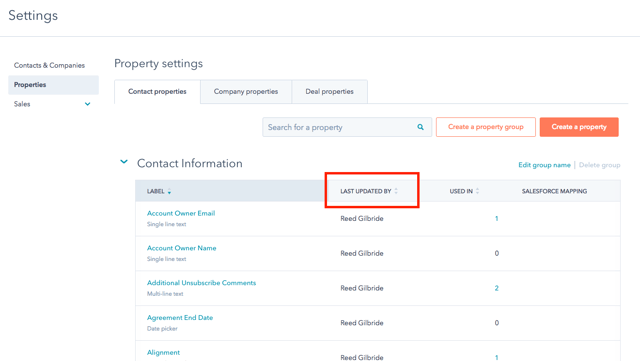Switch to Contact properties tab
640x361 pixels.
pos(157,91)
